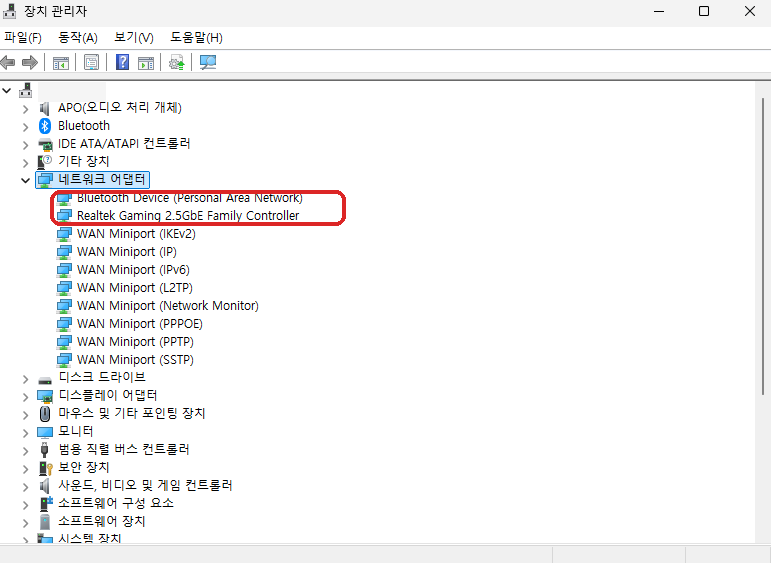
Task: Click the 네트워크 어댑터 category icon
Action: 45,179
